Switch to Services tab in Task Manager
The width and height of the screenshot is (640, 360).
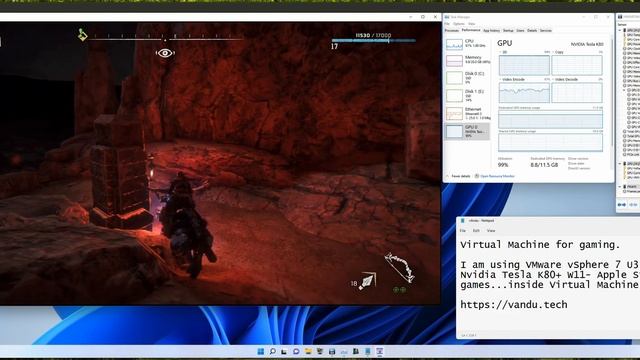pos(546,31)
